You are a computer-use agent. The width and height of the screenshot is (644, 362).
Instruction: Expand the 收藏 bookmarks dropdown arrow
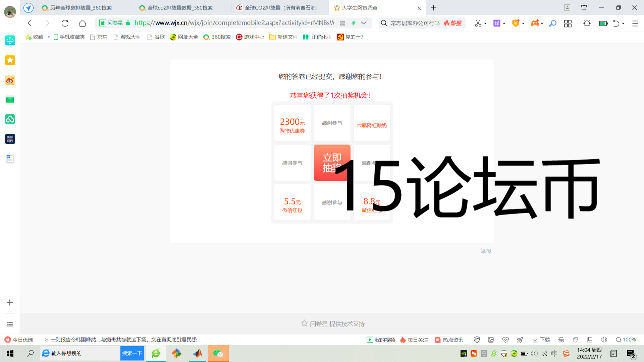(49, 37)
